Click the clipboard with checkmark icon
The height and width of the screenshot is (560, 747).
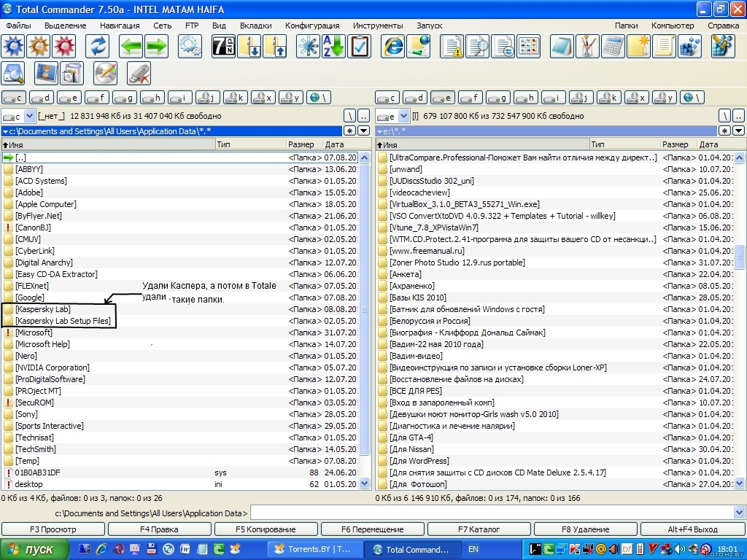[359, 47]
